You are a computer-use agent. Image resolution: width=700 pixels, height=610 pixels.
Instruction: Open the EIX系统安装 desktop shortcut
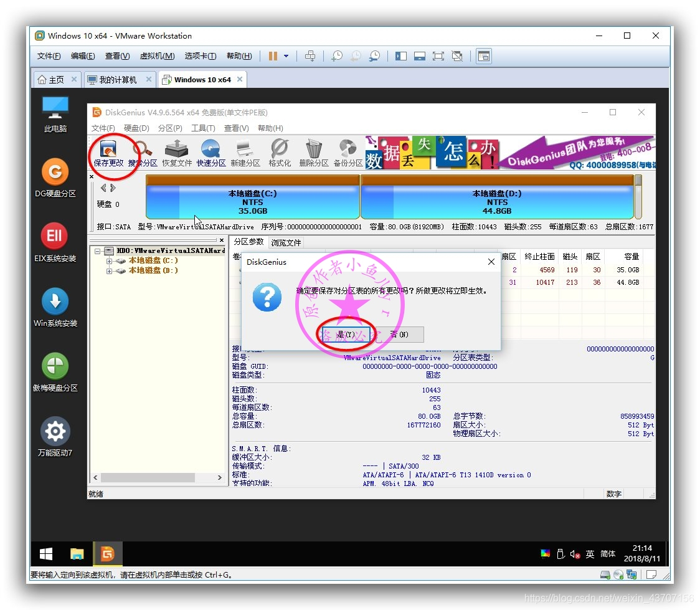pos(55,242)
